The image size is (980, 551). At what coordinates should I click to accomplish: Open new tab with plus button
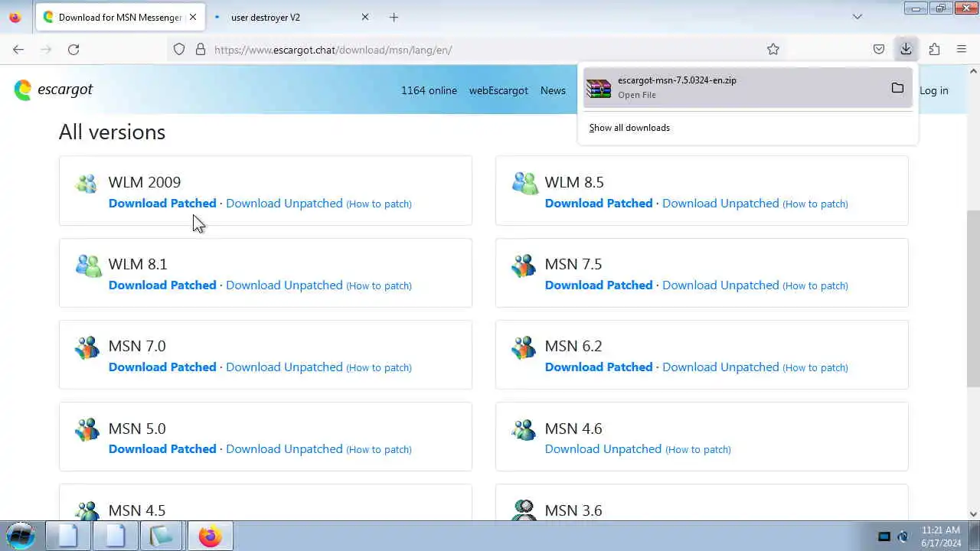394,17
